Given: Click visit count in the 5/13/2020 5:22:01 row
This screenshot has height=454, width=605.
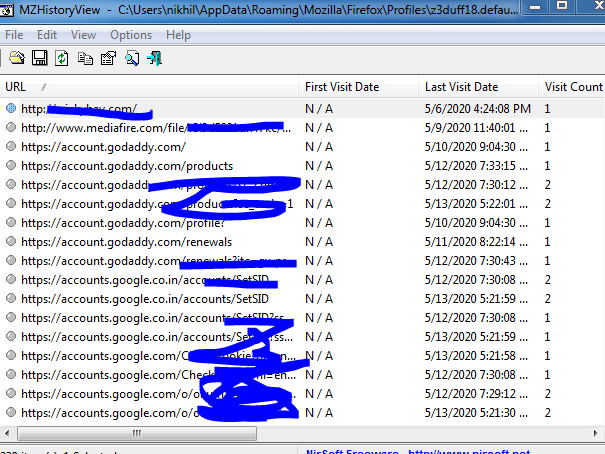Looking at the screenshot, I should pyautogui.click(x=547, y=204).
